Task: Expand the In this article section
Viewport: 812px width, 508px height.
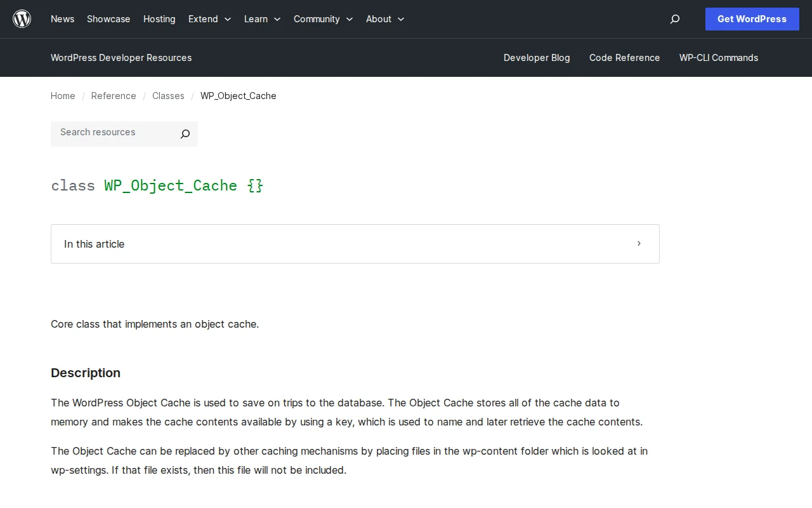Action: [355, 243]
